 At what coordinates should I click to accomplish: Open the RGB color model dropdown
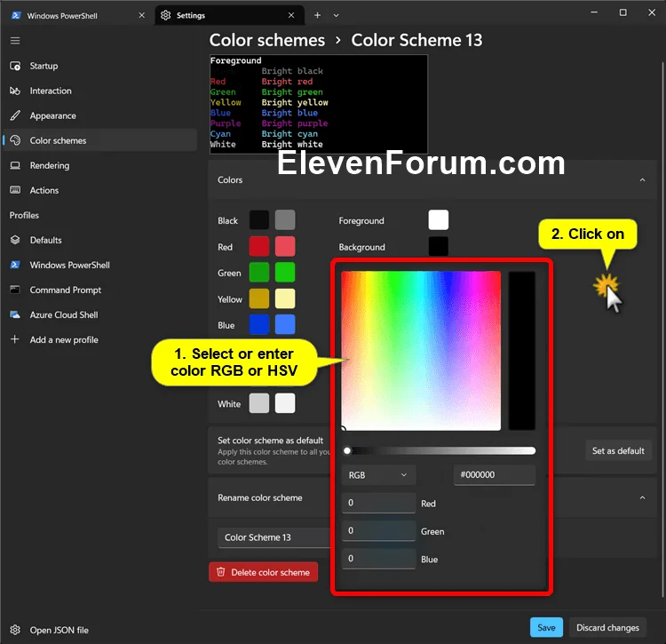(x=378, y=475)
